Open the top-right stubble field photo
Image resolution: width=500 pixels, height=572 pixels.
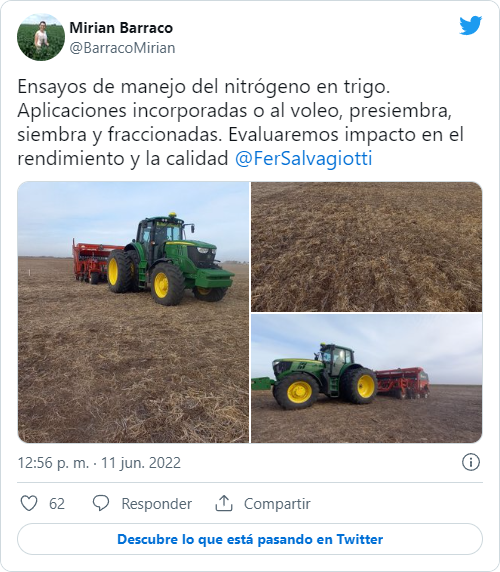367,247
